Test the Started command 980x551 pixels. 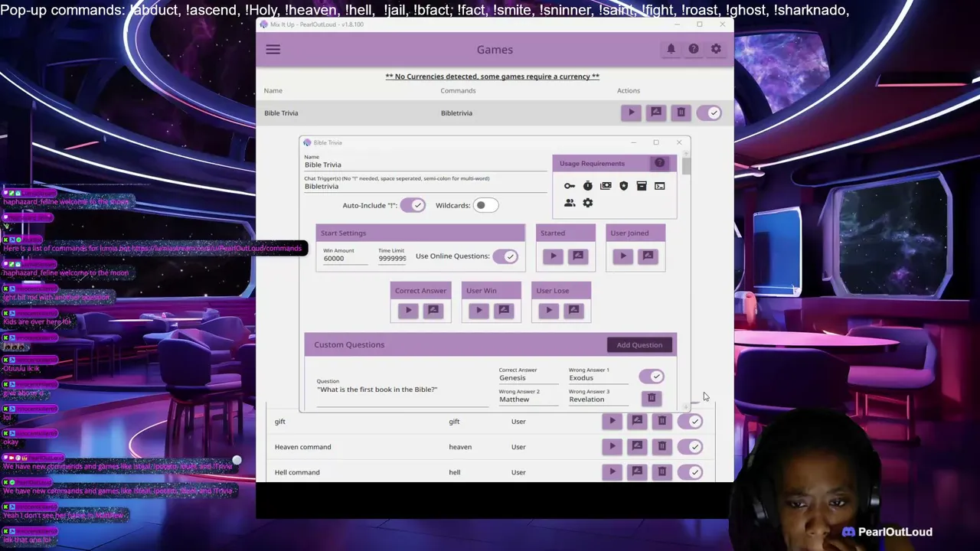point(554,256)
